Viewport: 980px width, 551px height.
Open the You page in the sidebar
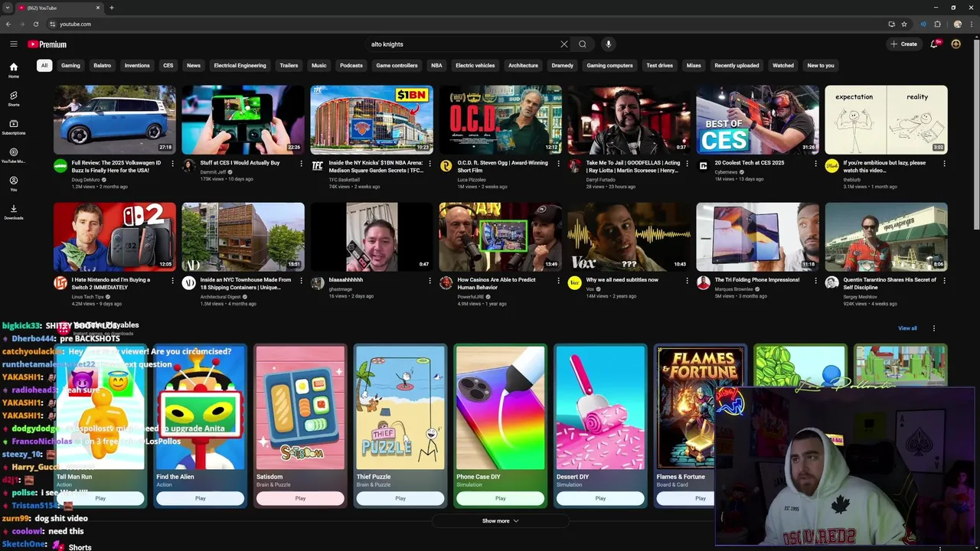coord(14,184)
